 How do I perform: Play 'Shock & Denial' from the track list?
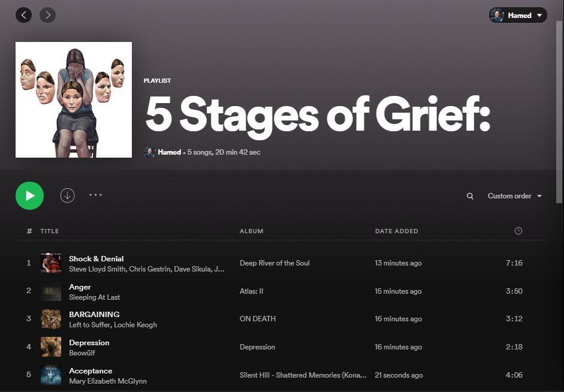[96, 258]
